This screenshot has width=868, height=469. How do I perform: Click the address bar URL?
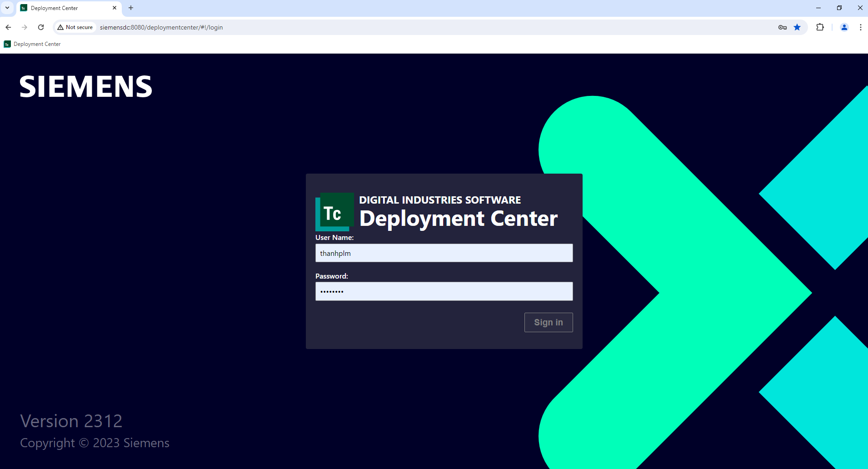pyautogui.click(x=161, y=27)
